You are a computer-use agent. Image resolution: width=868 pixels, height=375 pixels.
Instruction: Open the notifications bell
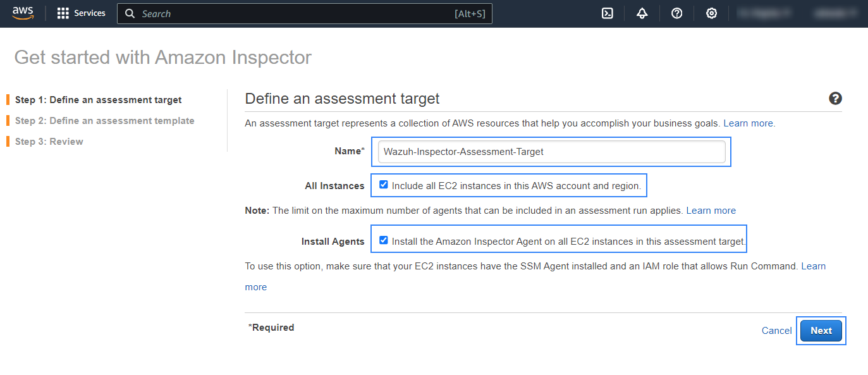click(x=642, y=13)
